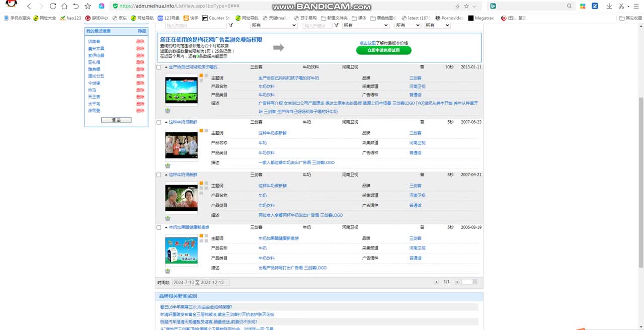Image resolution: width=644 pixels, height=330 pixels.
Task: Open the milk carton ad thumbnail
Action: coord(182,251)
